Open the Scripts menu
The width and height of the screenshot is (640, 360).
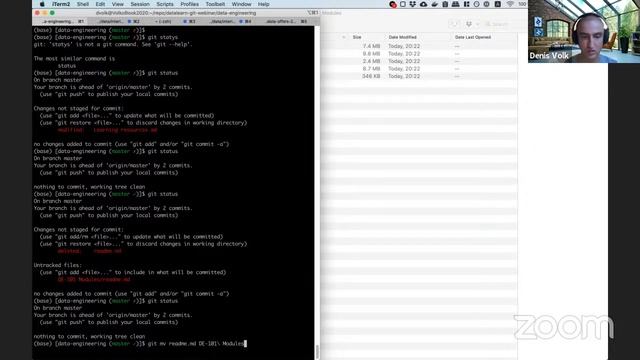coord(165,4)
